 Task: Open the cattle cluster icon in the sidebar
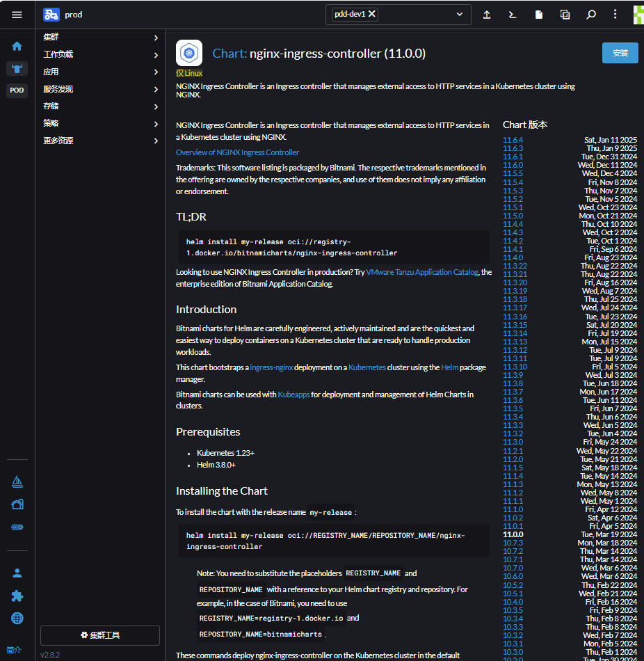(17, 68)
